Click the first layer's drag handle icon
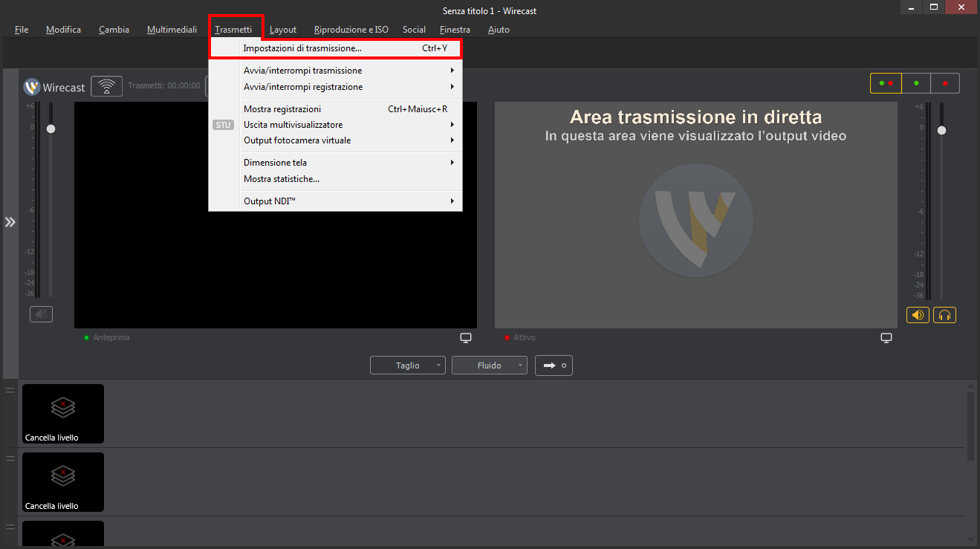 [x=10, y=390]
